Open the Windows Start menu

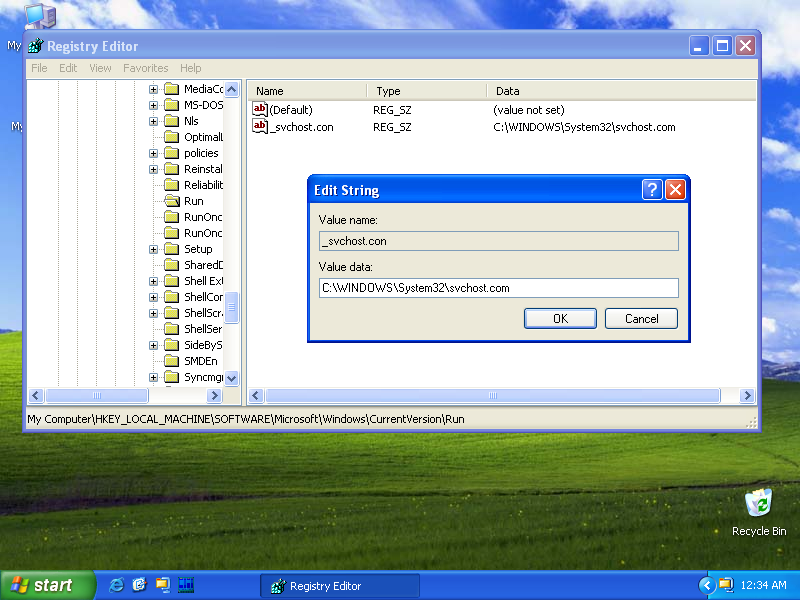pos(48,585)
